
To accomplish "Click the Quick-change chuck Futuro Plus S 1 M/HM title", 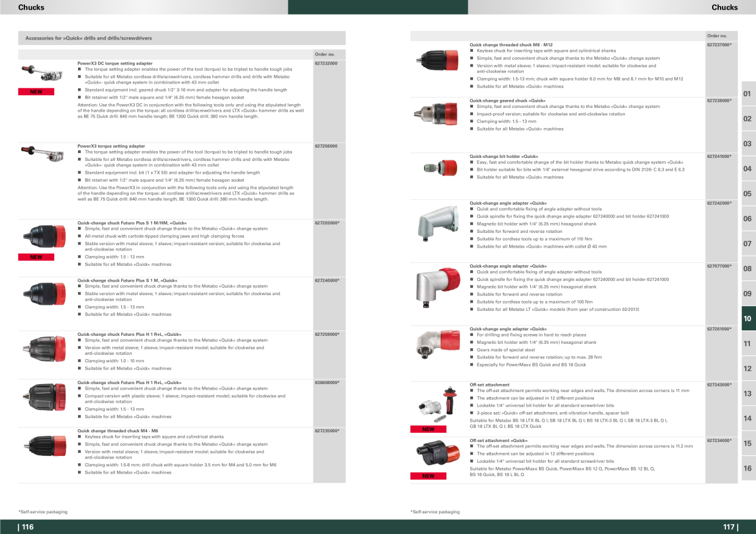I will [x=132, y=222].
